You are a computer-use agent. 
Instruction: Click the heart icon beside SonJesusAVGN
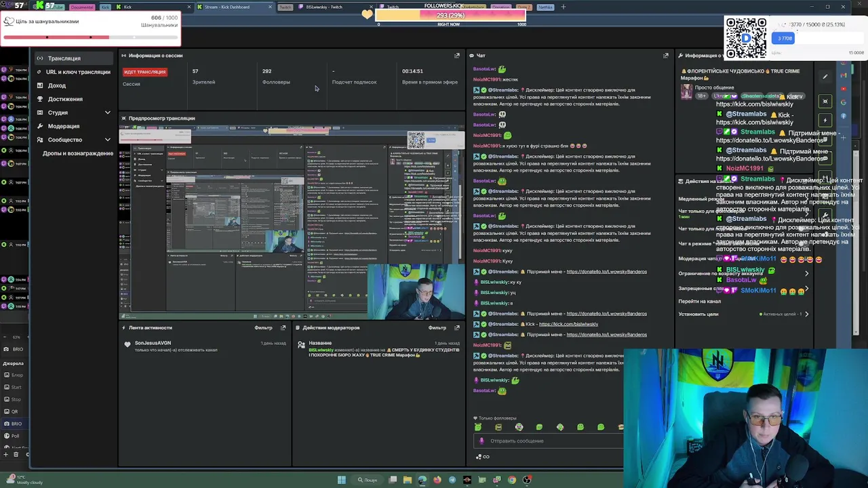(127, 344)
